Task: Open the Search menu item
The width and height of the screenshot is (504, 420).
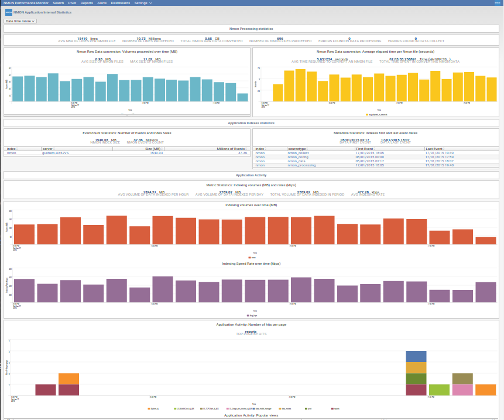Action: point(58,3)
